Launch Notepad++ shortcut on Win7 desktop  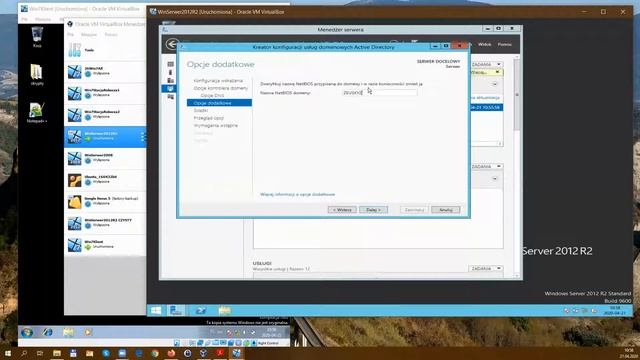coord(36,112)
